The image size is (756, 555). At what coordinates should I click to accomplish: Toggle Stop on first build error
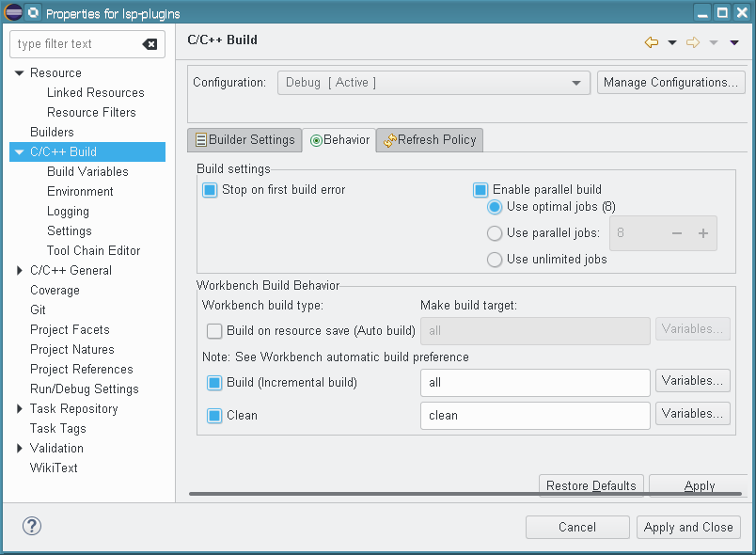pyautogui.click(x=210, y=190)
